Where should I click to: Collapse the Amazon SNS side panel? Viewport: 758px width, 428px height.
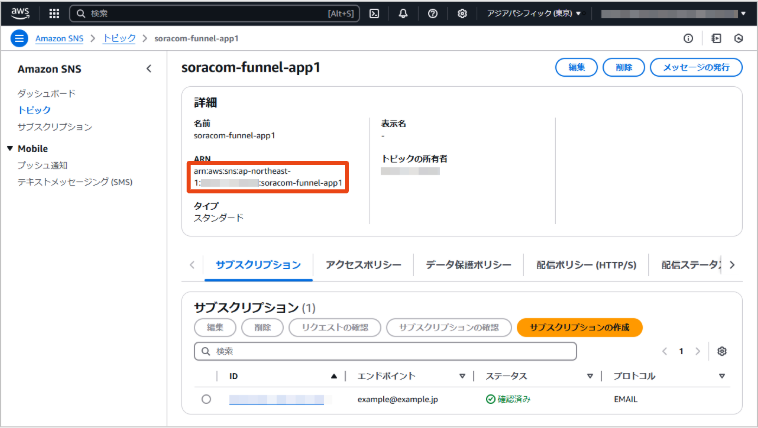coord(149,69)
